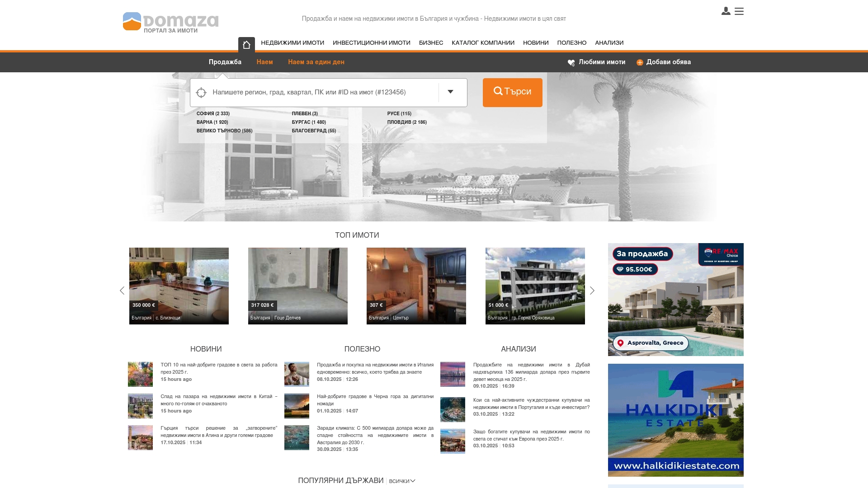868x488 pixels.
Task: Click the СОФИЯ (2 333) city link
Action: [x=213, y=114]
